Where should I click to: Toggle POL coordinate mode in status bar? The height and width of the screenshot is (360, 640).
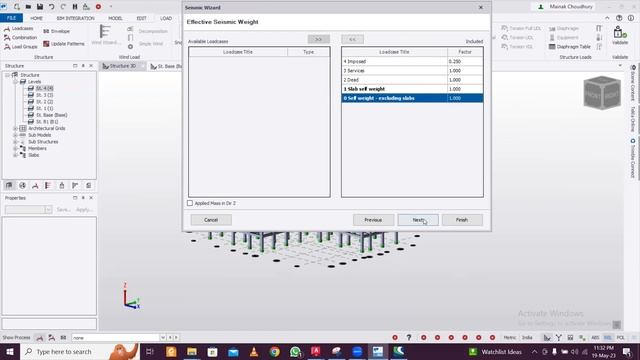click(x=620, y=338)
